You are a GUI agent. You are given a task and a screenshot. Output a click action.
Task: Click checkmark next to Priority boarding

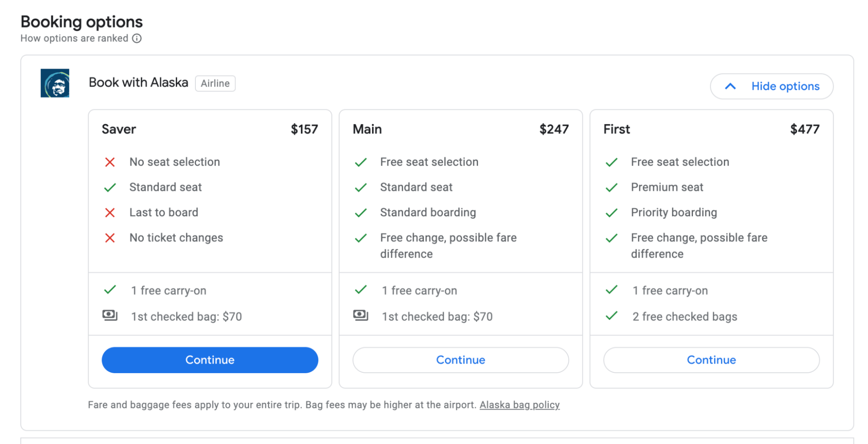pos(611,212)
